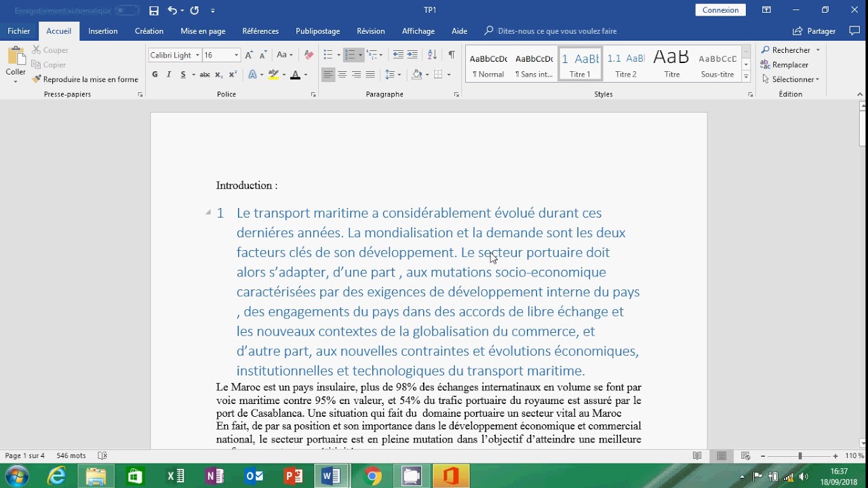Decrease paragraph indent
This screenshot has height=488, width=868.
click(398, 55)
